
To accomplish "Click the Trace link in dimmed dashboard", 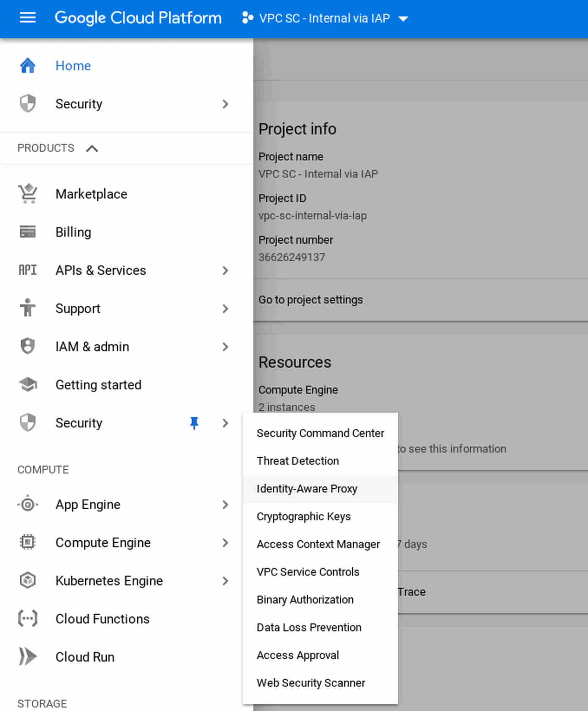I will [412, 592].
